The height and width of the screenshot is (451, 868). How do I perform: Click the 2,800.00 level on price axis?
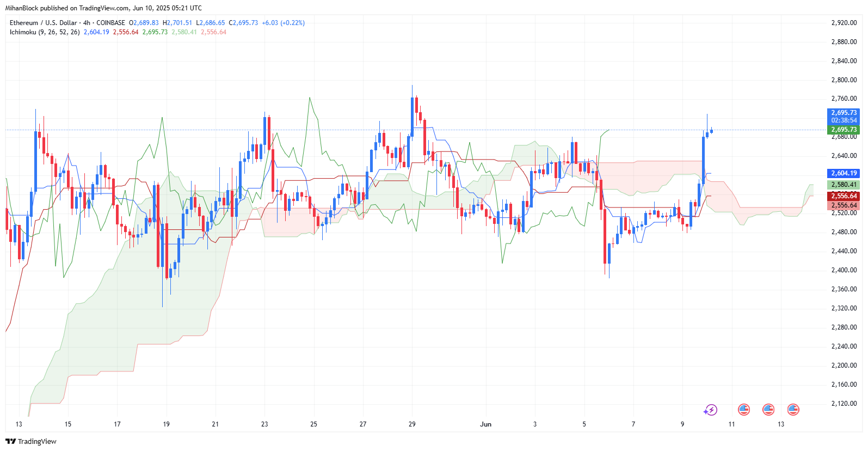tap(844, 80)
